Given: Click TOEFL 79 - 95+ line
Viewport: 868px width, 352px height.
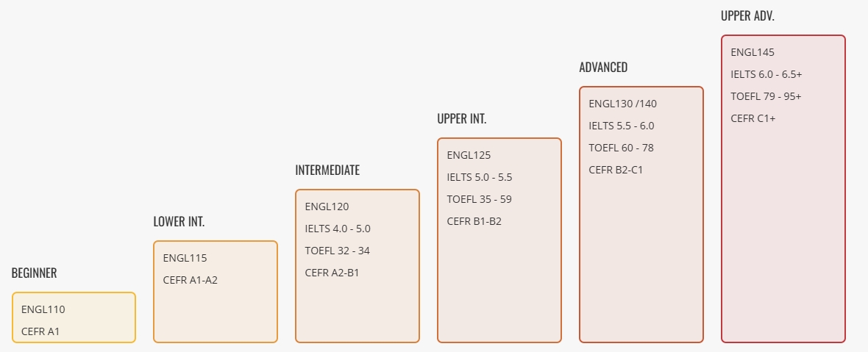Looking at the screenshot, I should (766, 97).
